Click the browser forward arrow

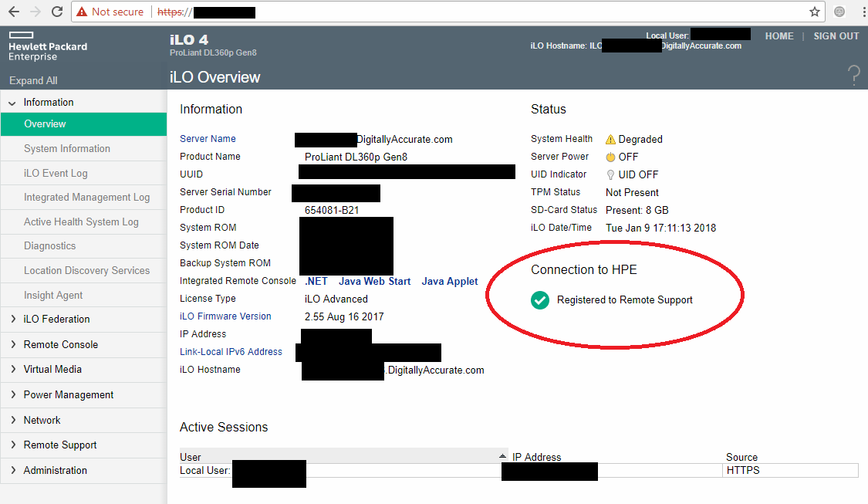coord(35,12)
